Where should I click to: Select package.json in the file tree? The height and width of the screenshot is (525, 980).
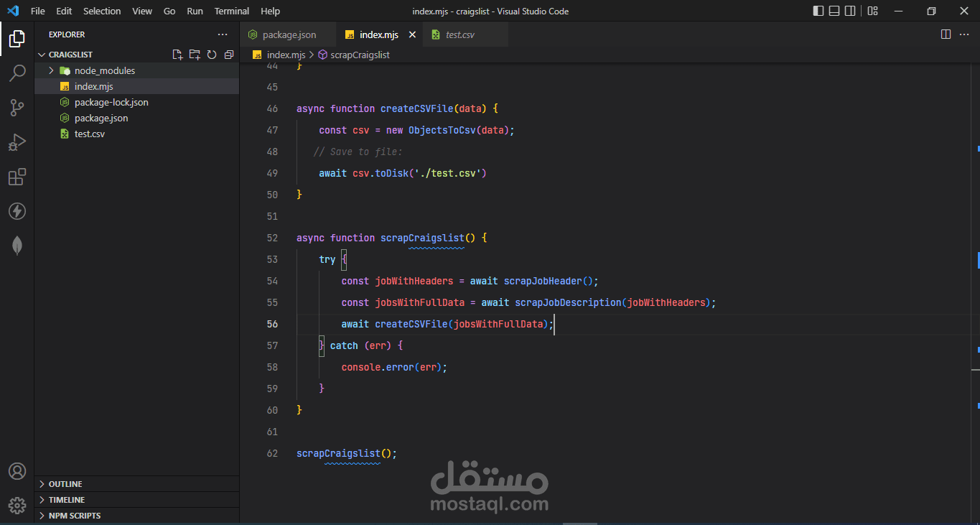click(136, 118)
